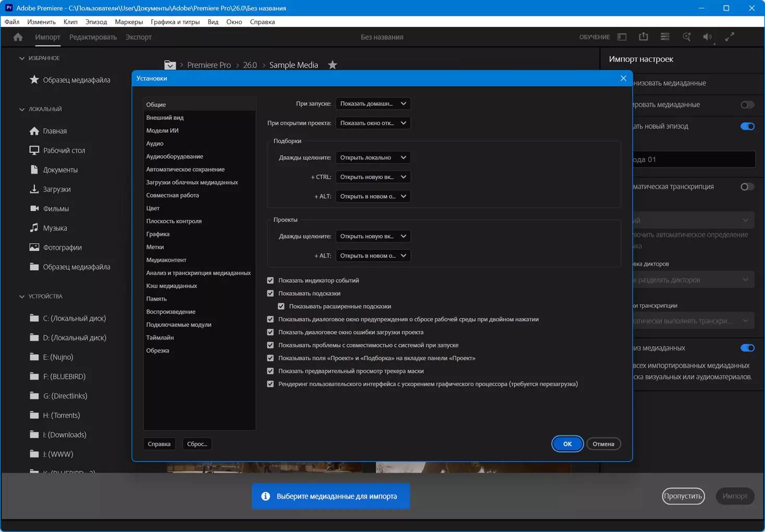Image resolution: width=765 pixels, height=532 pixels.
Task: Uncheck Показать индикатор событий checkbox
Action: tap(270, 281)
